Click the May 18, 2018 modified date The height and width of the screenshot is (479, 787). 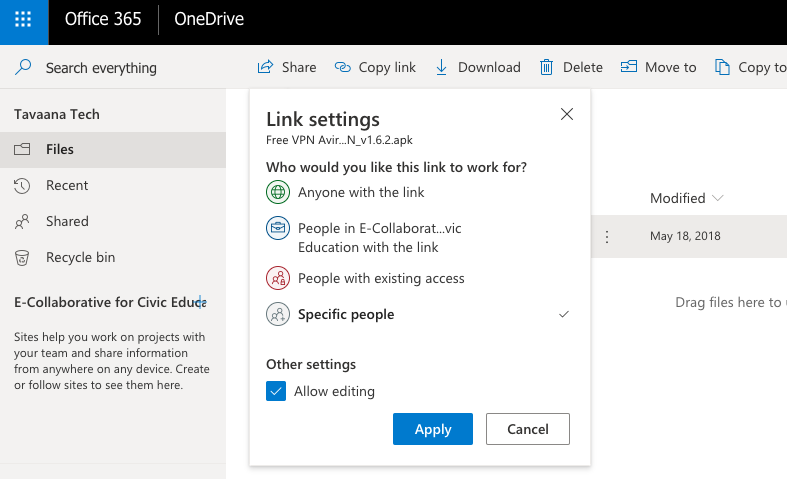coord(685,236)
